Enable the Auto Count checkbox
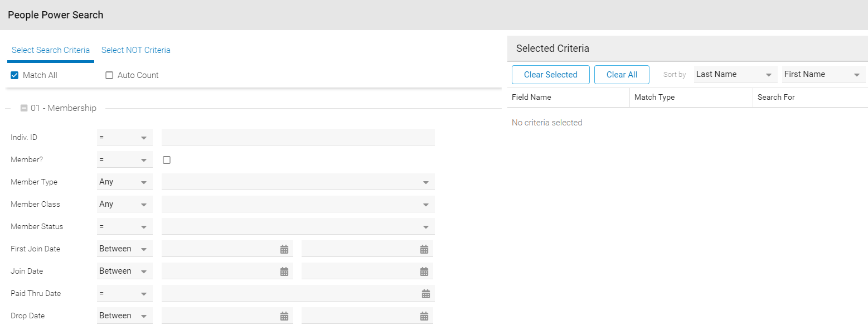The image size is (868, 330). pyautogui.click(x=109, y=75)
